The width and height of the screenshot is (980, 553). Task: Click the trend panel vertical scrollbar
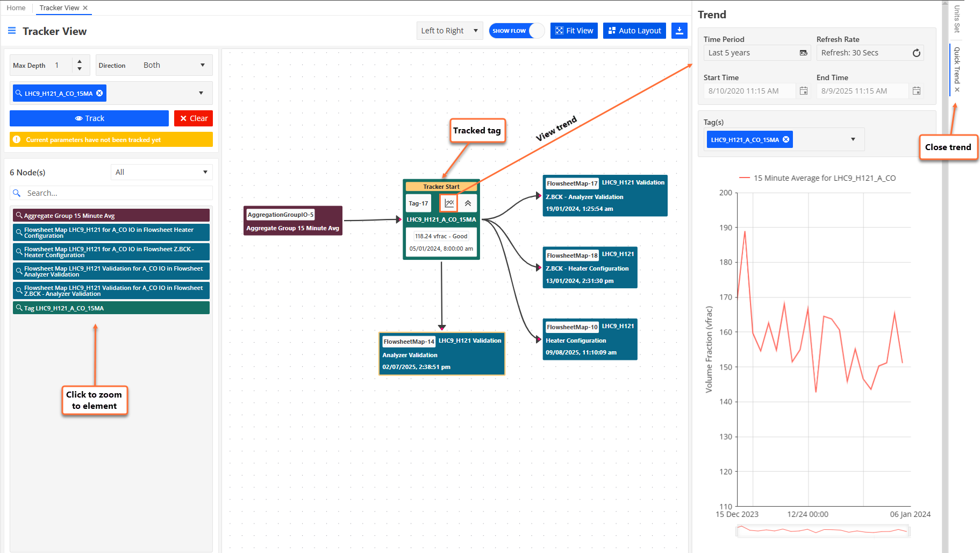(x=945, y=276)
